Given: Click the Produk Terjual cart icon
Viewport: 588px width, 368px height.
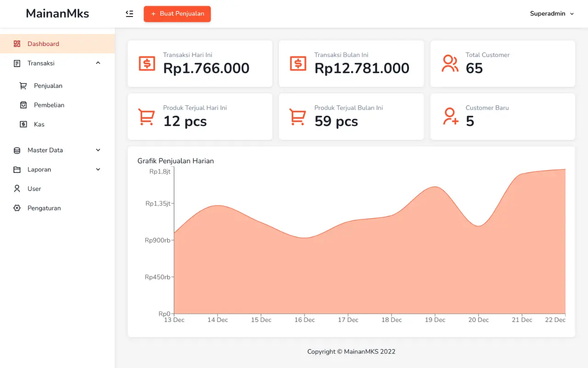Looking at the screenshot, I should coord(147,117).
